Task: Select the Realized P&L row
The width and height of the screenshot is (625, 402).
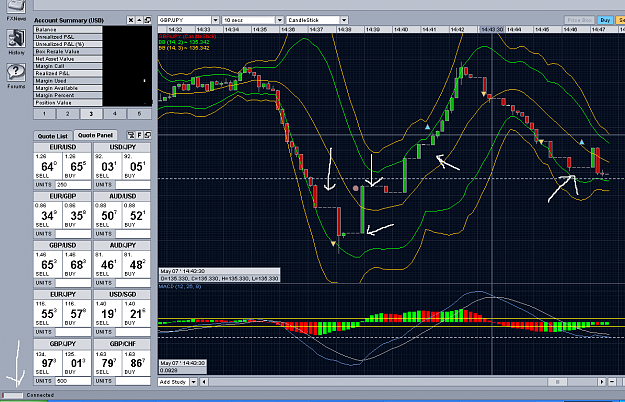Action: point(68,73)
